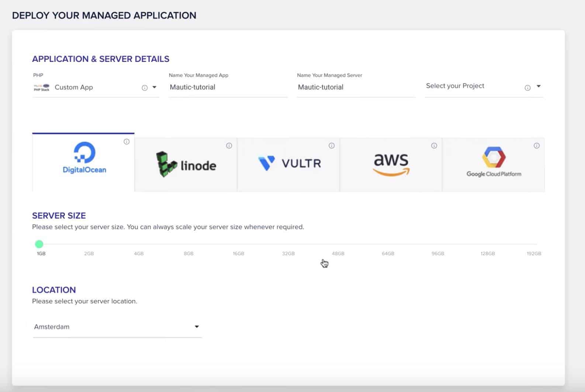The width and height of the screenshot is (585, 392).
Task: Open the Custom App application dropdown
Action: coord(96,87)
